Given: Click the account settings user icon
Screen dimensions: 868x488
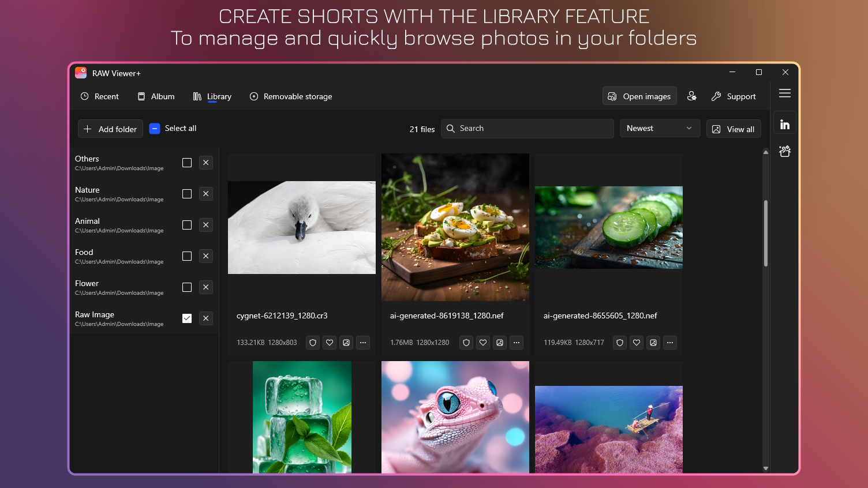Looking at the screenshot, I should pyautogui.click(x=691, y=96).
